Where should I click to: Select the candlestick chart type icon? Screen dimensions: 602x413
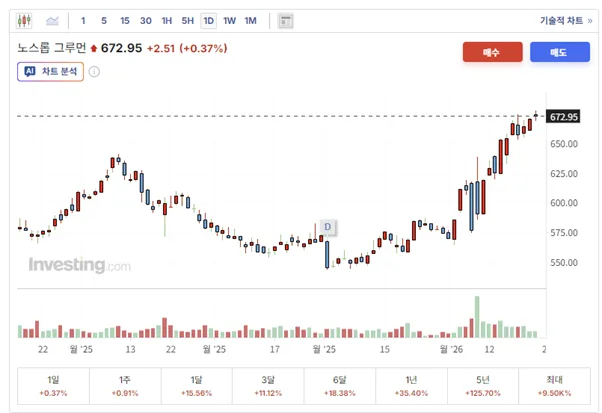tap(24, 21)
